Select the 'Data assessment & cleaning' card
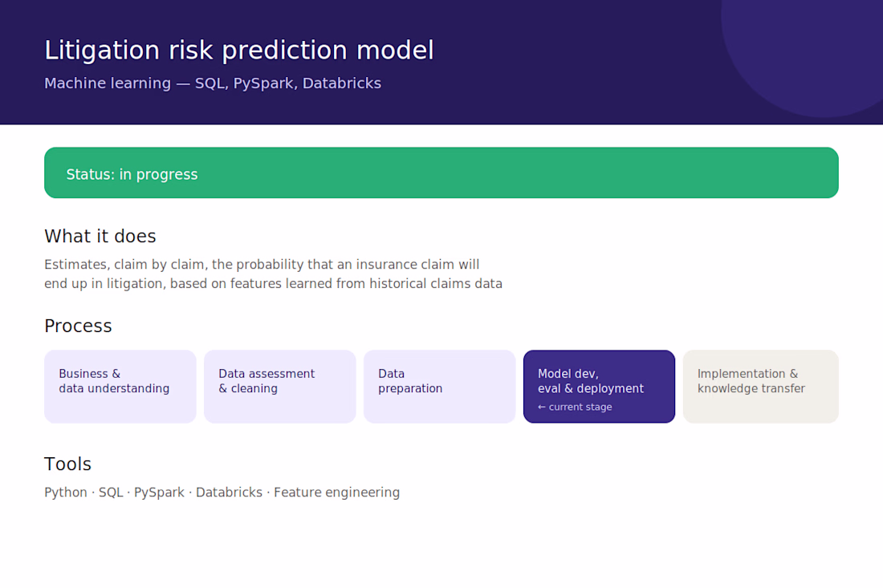The image size is (883, 588). tap(280, 387)
